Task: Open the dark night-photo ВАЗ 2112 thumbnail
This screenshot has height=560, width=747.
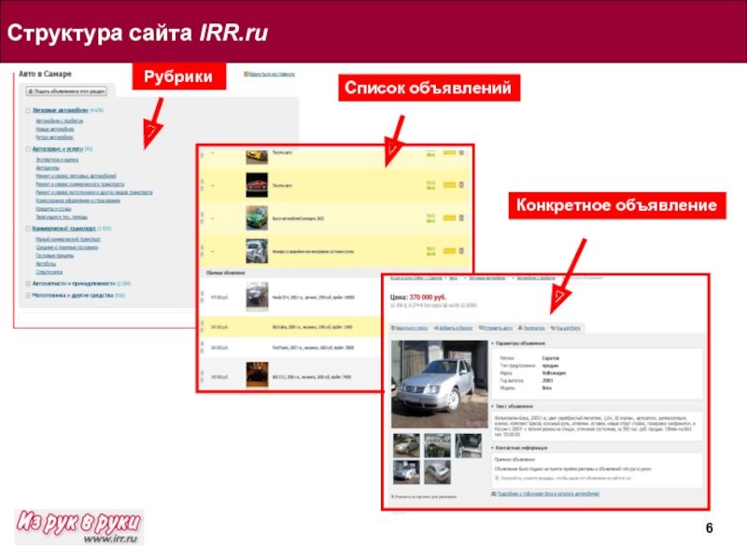Action: click(257, 375)
